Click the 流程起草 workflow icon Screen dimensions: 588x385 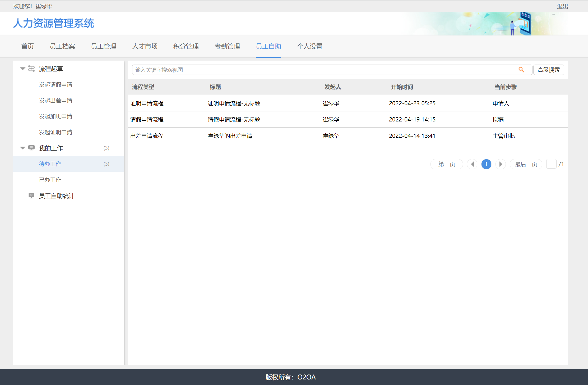pyautogui.click(x=31, y=69)
